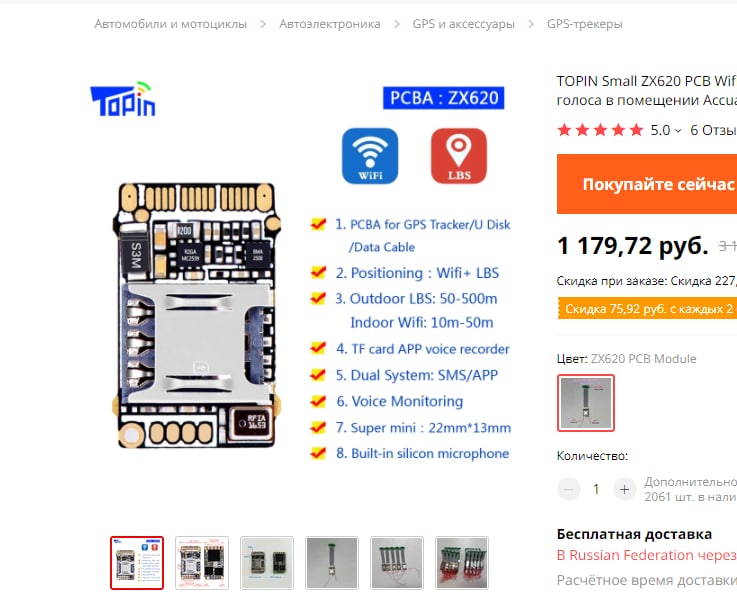737x606 pixels.
Task: Decrease quantity with the minus button
Action: (568, 489)
